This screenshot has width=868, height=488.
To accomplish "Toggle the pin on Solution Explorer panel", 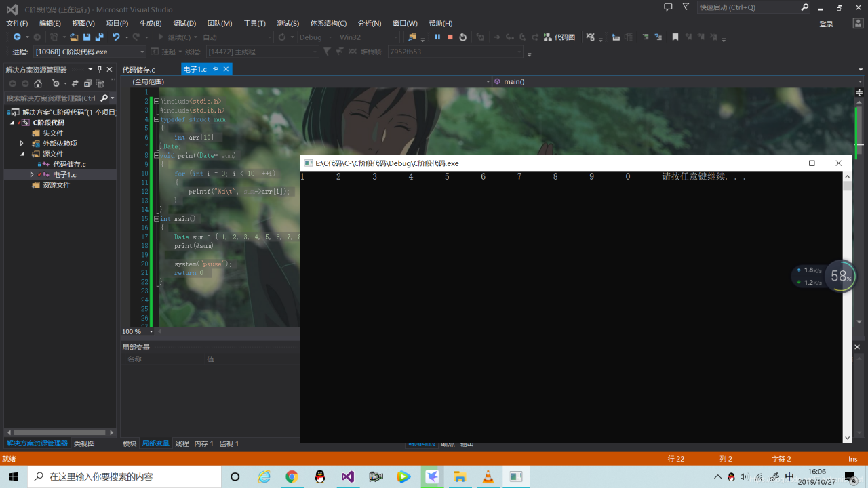I will tap(100, 69).
